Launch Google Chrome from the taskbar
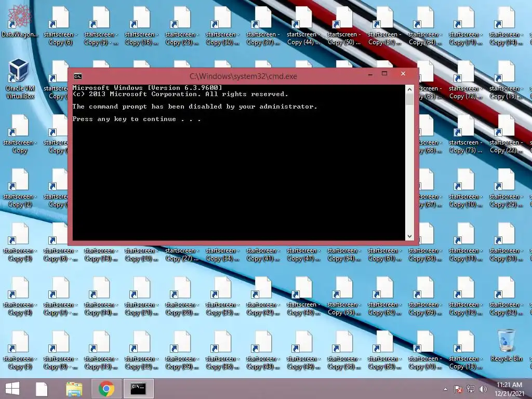This screenshot has width=532, height=399. (x=106, y=389)
